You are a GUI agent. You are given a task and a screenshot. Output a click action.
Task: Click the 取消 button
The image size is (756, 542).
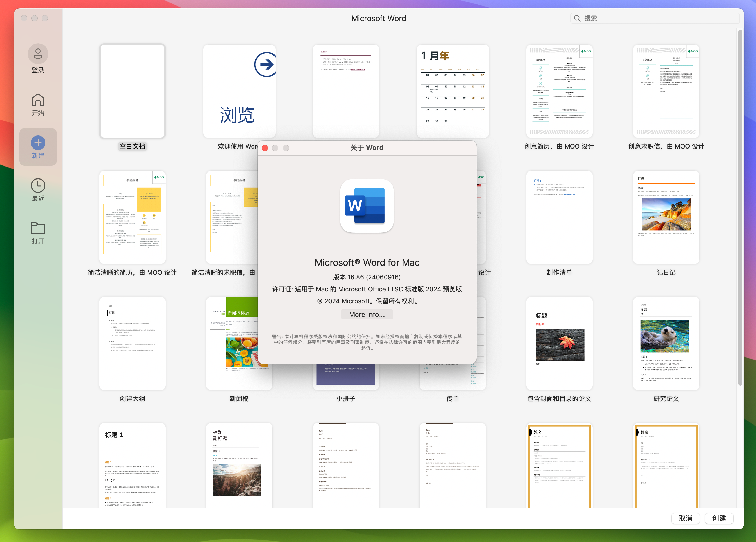[685, 518]
